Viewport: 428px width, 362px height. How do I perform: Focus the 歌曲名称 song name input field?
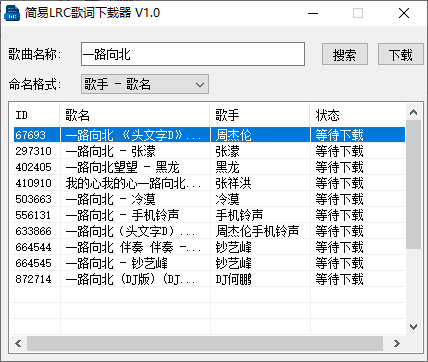point(193,54)
